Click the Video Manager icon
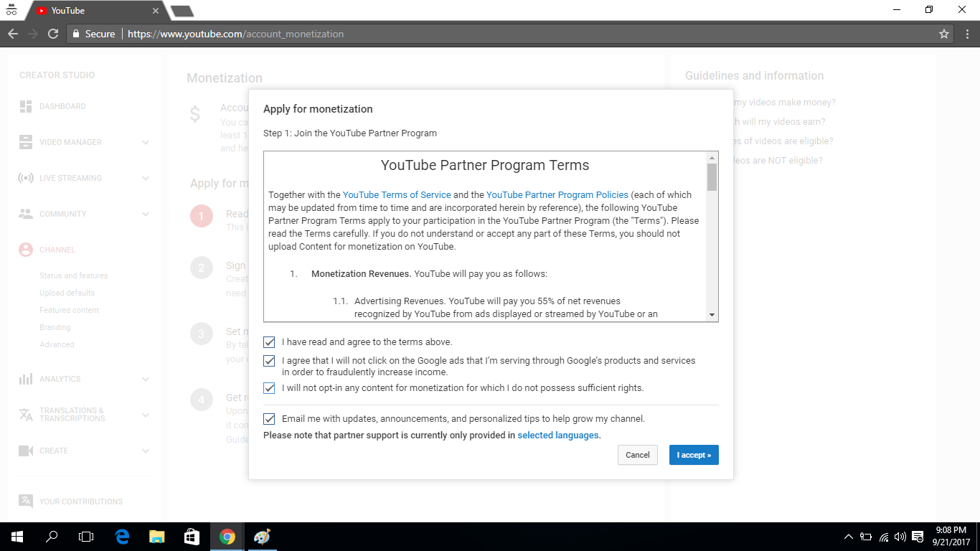The image size is (980, 551). [x=26, y=142]
